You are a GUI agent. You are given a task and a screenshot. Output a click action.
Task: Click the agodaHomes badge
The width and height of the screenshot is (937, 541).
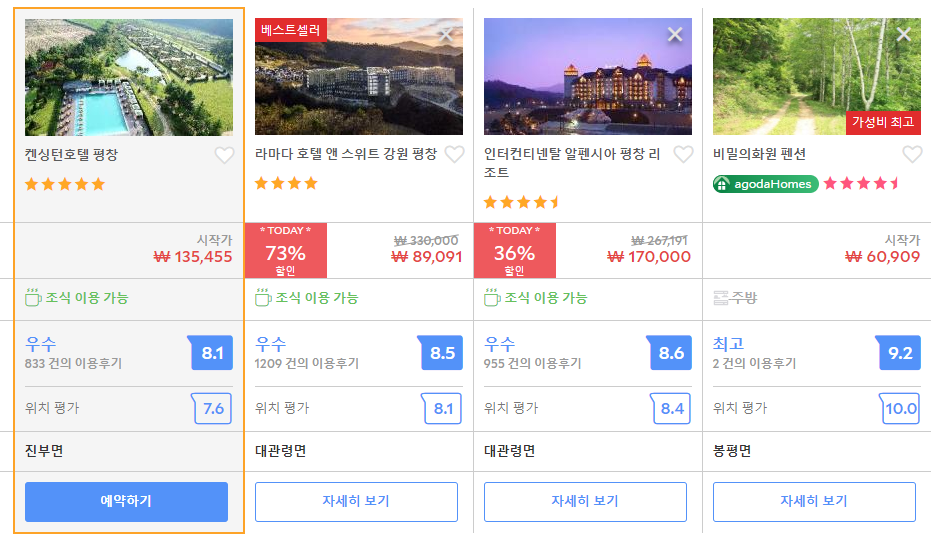coord(765,184)
